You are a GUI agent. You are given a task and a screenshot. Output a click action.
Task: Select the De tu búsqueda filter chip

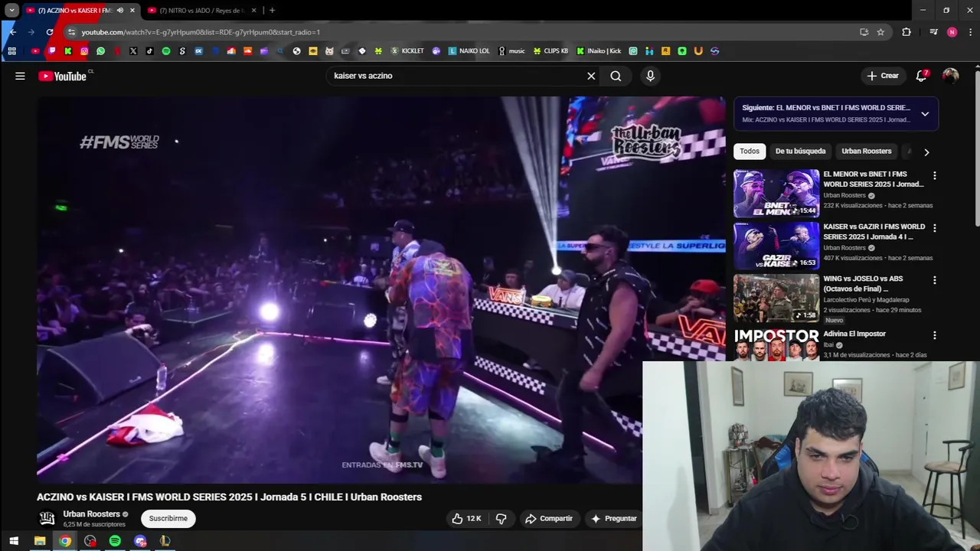pyautogui.click(x=800, y=152)
